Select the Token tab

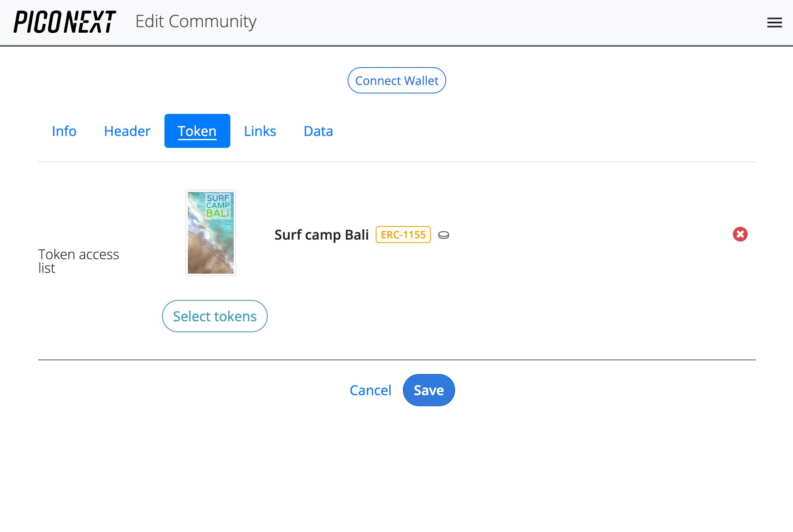(x=197, y=131)
